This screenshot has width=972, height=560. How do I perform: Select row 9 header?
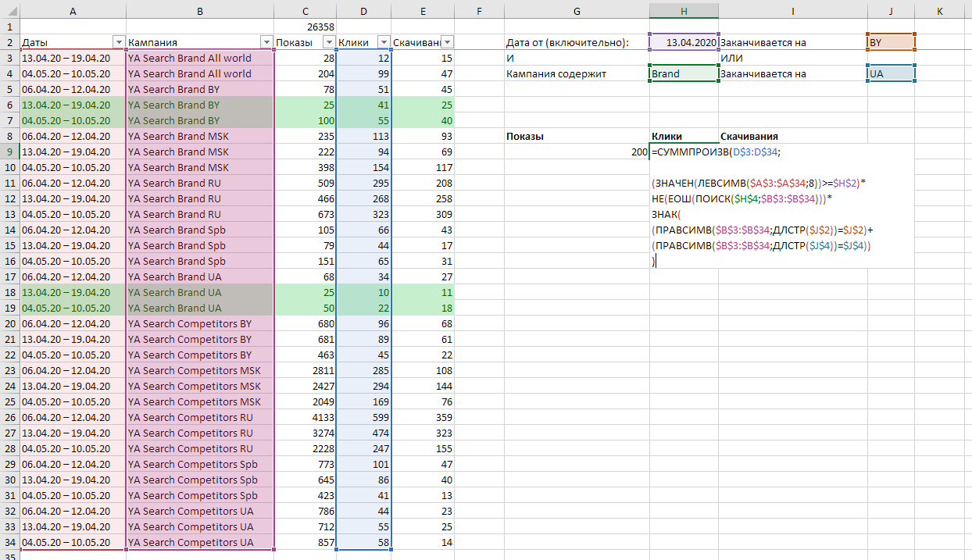click(9, 152)
